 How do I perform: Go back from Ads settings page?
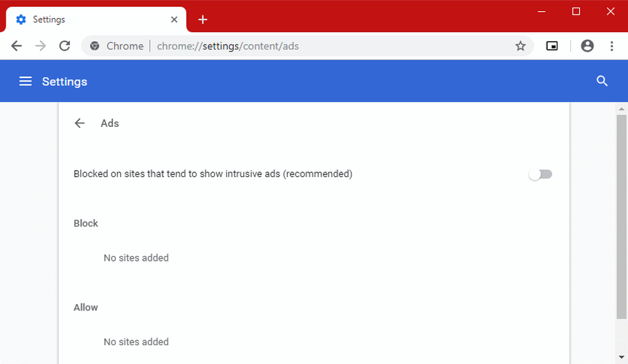pos(80,123)
